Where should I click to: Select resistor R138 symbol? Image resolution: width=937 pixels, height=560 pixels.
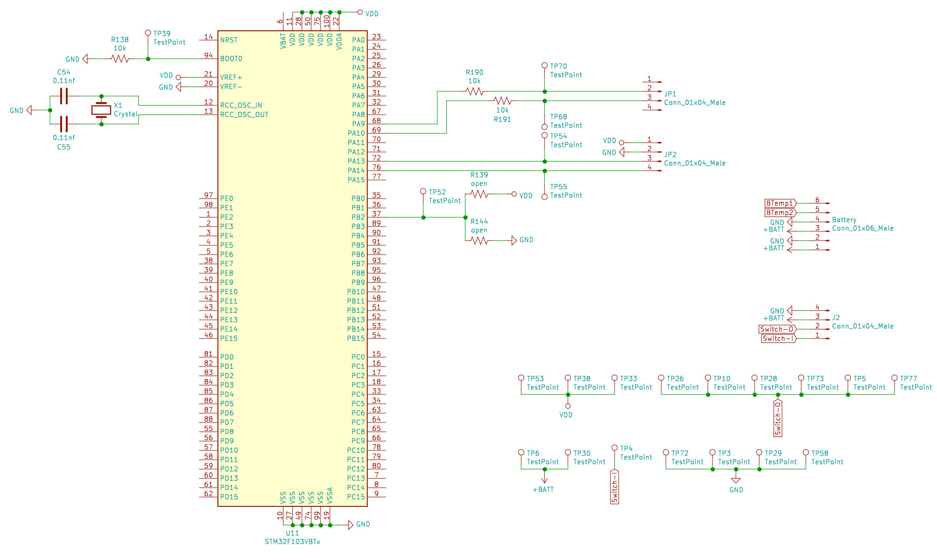(x=120, y=59)
